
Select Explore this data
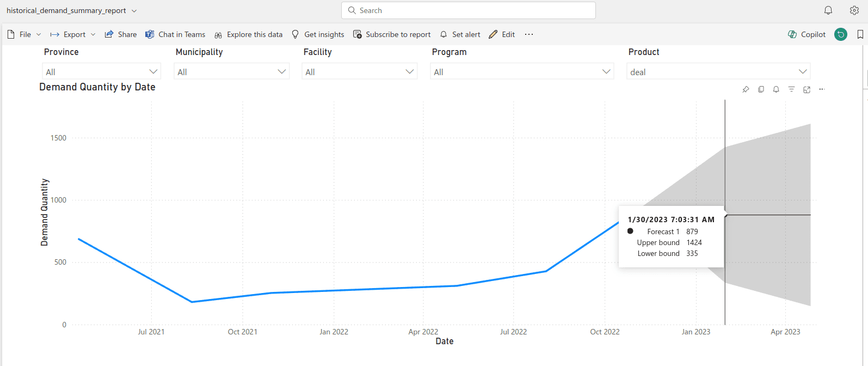point(248,34)
